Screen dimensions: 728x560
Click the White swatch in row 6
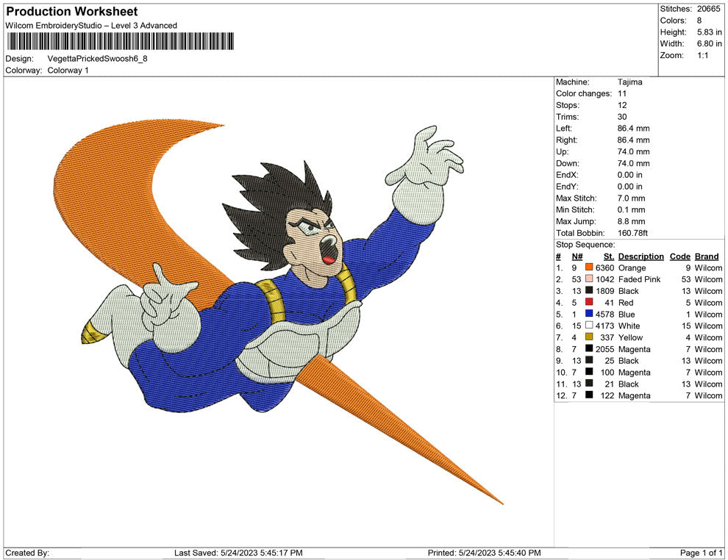[x=588, y=326]
